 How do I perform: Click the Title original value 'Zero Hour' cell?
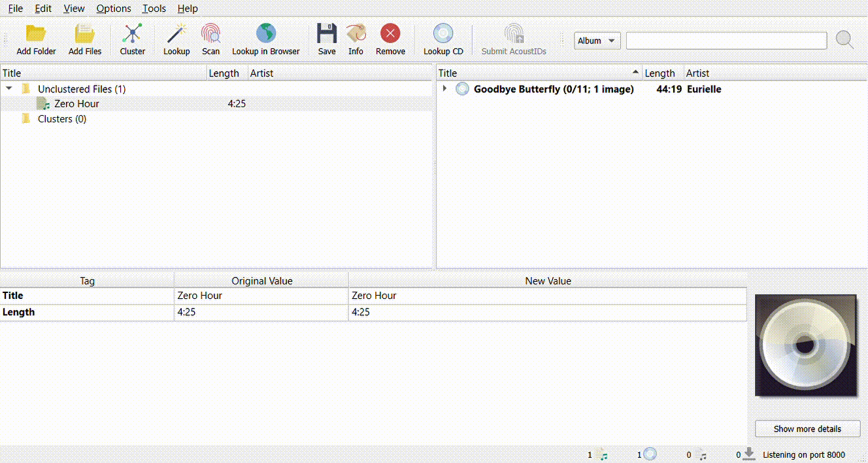coord(261,296)
